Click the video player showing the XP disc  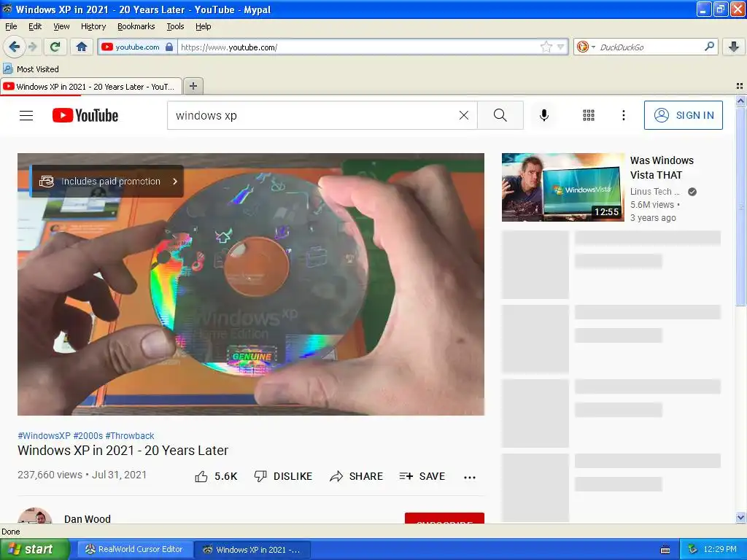tap(251, 284)
